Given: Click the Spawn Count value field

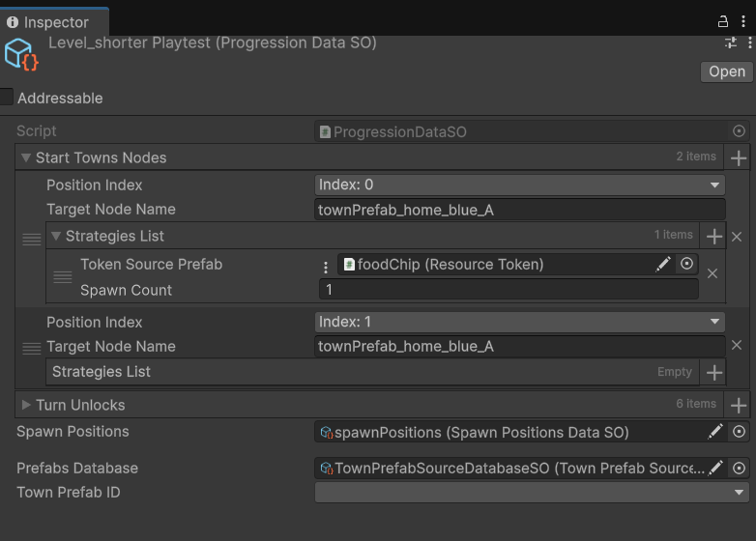Looking at the screenshot, I should [509, 290].
